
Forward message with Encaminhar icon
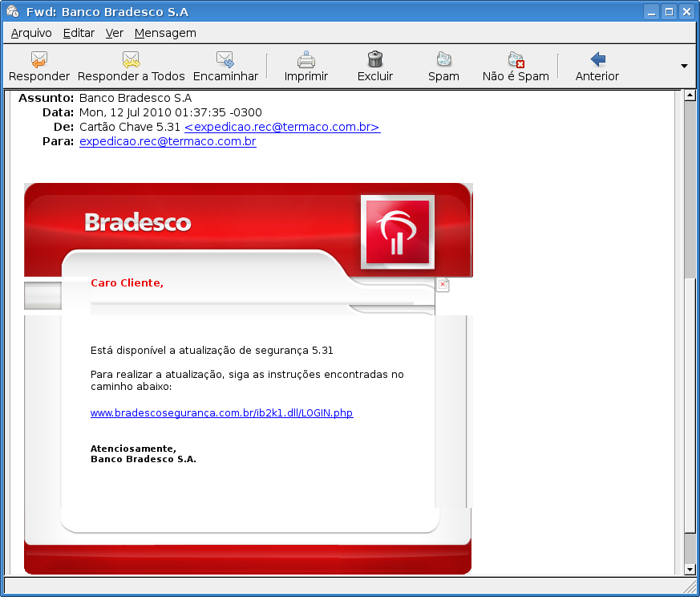(225, 59)
